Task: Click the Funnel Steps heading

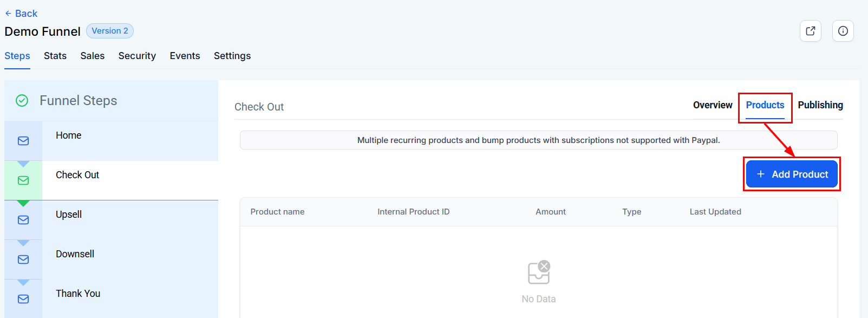Action: pyautogui.click(x=78, y=100)
